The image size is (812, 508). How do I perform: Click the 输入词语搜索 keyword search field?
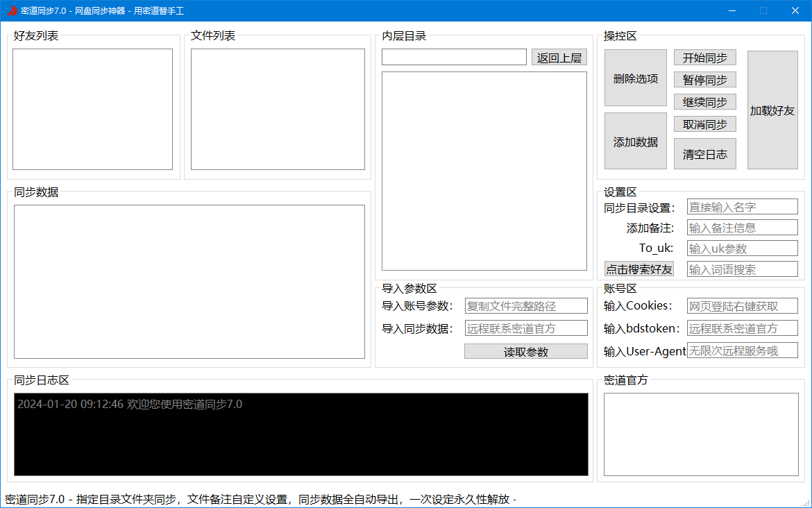[x=742, y=269]
